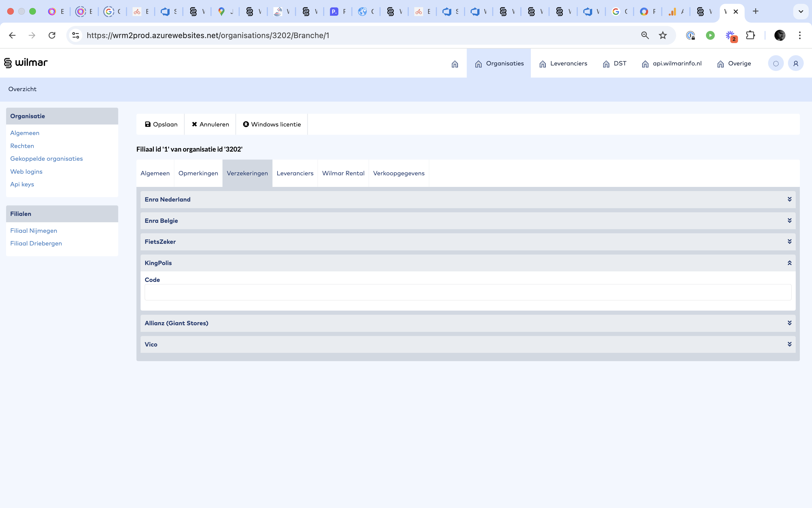This screenshot has height=508, width=812.
Task: Open the Leveranciers branch tab
Action: (x=295, y=173)
